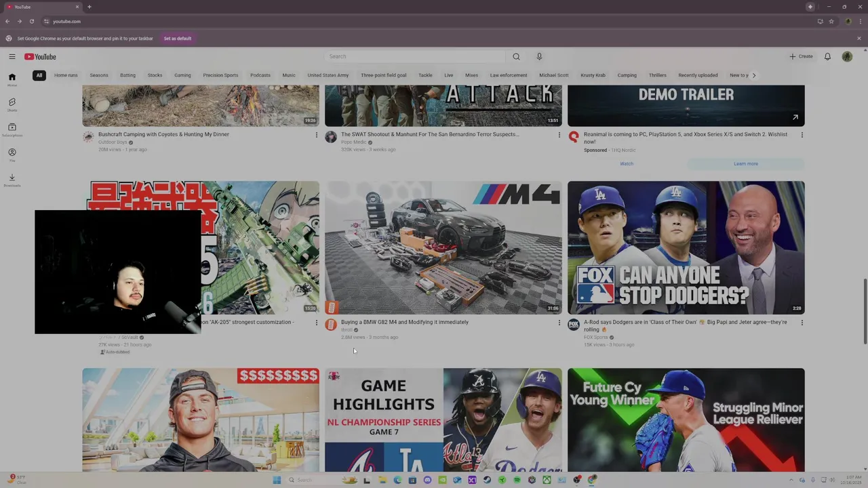The width and height of the screenshot is (868, 488).
Task: Open Demo Trailer ad thumbnail
Action: (686, 106)
